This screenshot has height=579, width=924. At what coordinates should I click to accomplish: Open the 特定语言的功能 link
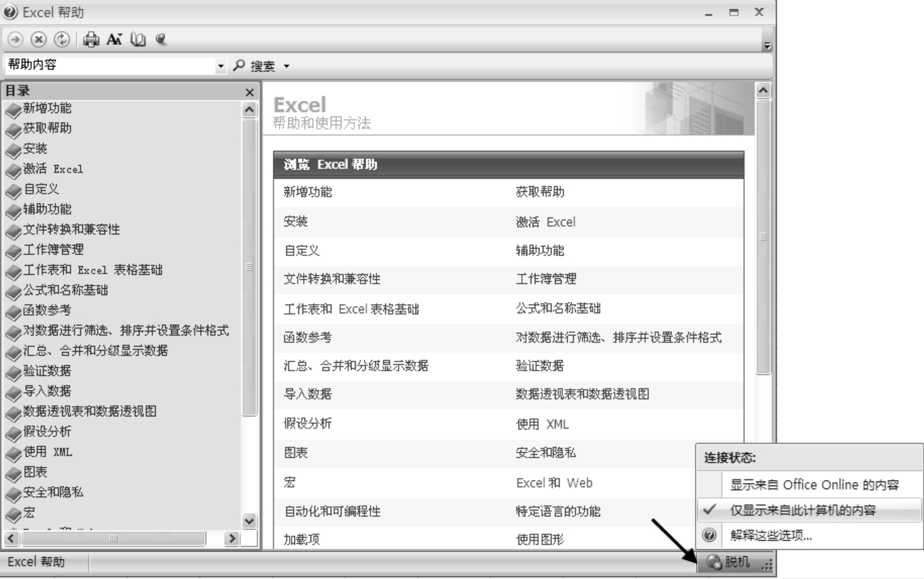558,512
